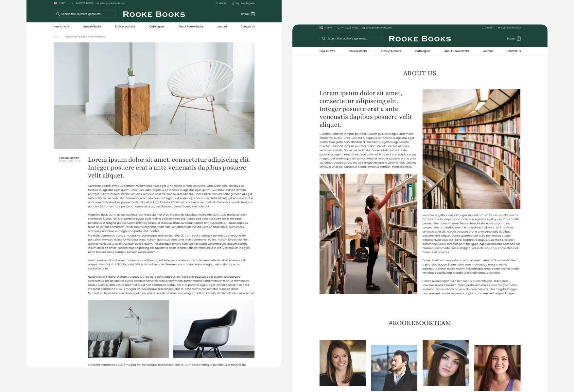Click the Wishlist heart icon in left header
Viewport: 574px width, 392px height.
(217, 3)
